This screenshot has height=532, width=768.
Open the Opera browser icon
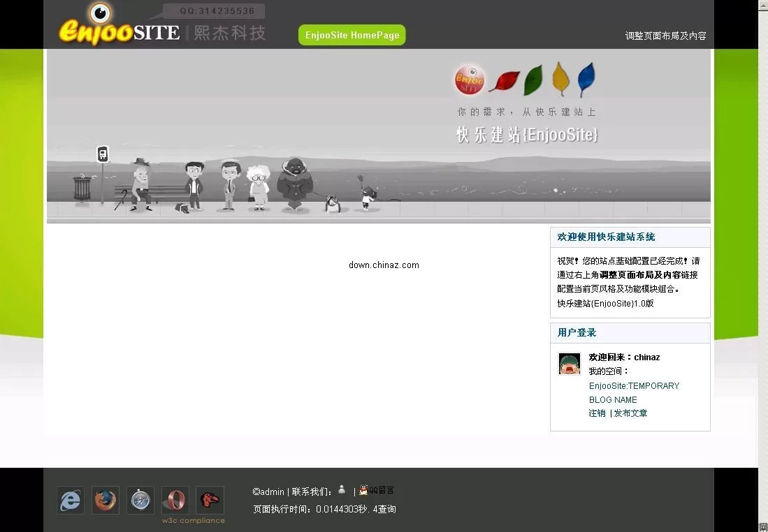[175, 501]
